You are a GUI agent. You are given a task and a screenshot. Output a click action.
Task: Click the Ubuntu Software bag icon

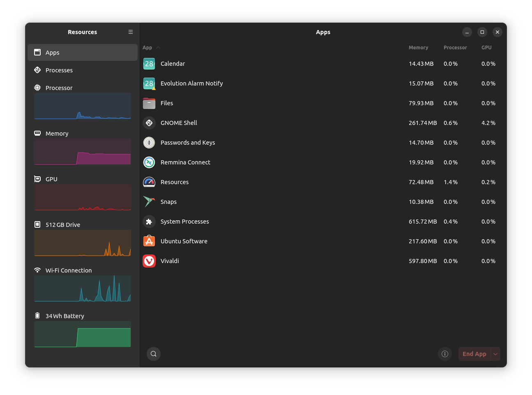click(149, 241)
